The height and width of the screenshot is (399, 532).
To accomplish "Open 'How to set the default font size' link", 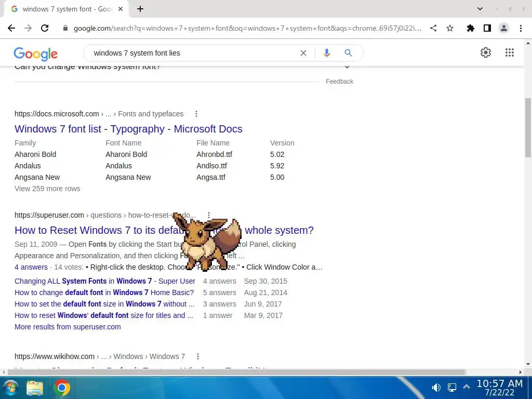I will coord(104,304).
